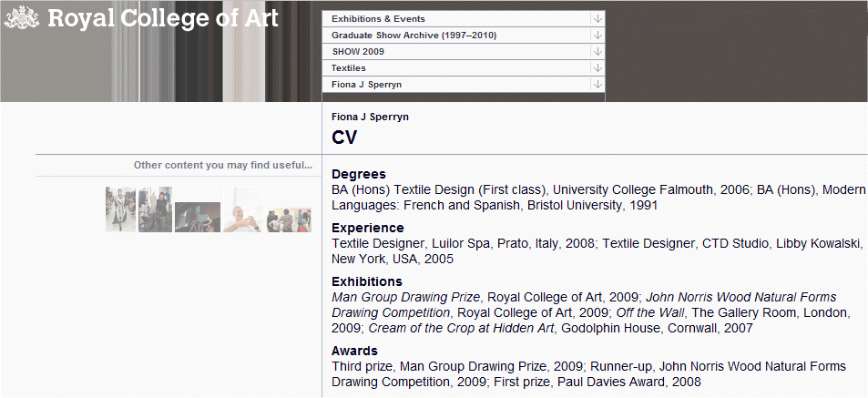The width and height of the screenshot is (868, 398).
Task: Click the 'Awards' section heading
Action: pyautogui.click(x=355, y=351)
